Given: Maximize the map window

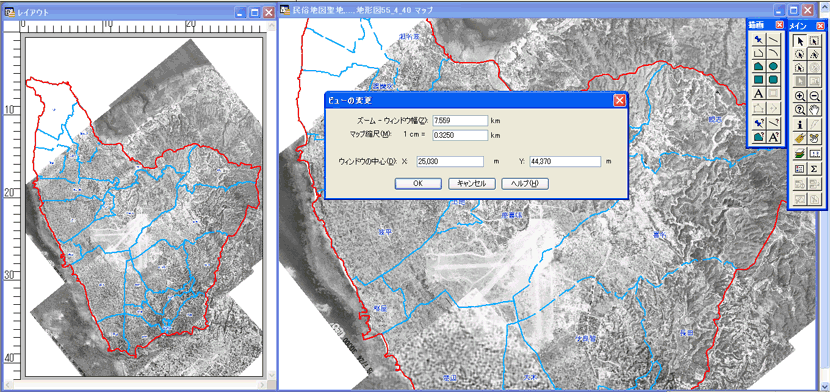Looking at the screenshot, I should point(793,10).
